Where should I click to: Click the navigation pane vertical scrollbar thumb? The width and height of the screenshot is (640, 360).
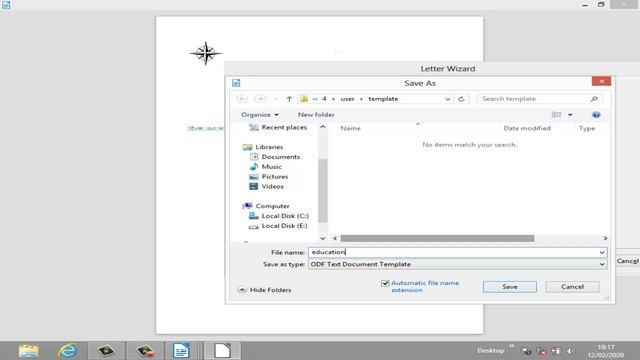[x=322, y=190]
